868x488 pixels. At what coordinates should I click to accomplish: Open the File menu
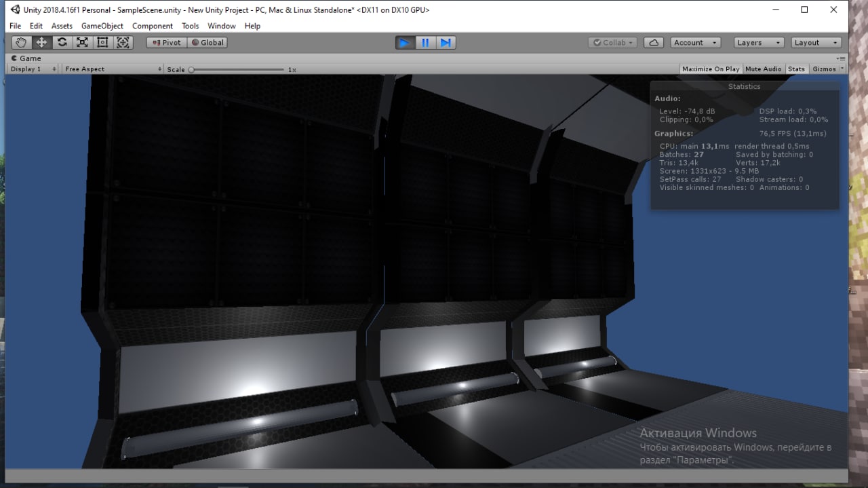(x=15, y=26)
